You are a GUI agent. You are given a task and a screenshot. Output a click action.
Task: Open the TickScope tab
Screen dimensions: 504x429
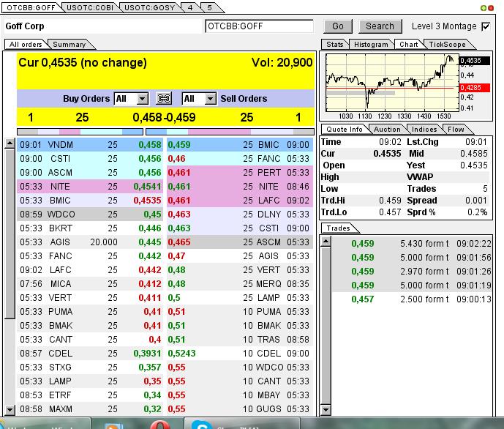point(447,45)
